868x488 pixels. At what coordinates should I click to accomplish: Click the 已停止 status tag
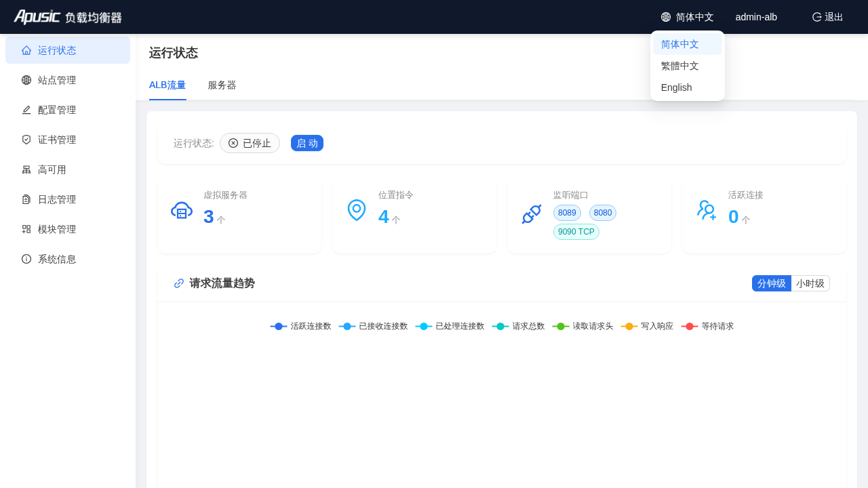click(250, 143)
